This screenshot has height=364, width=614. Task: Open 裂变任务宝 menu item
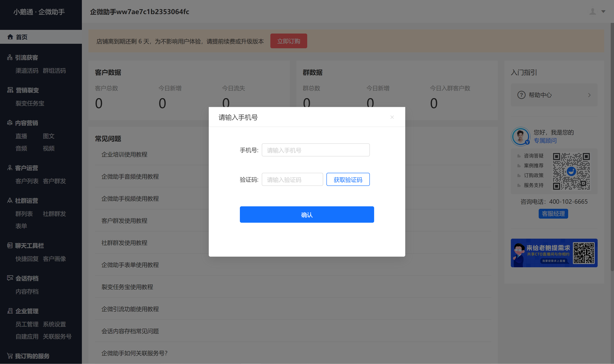click(30, 103)
